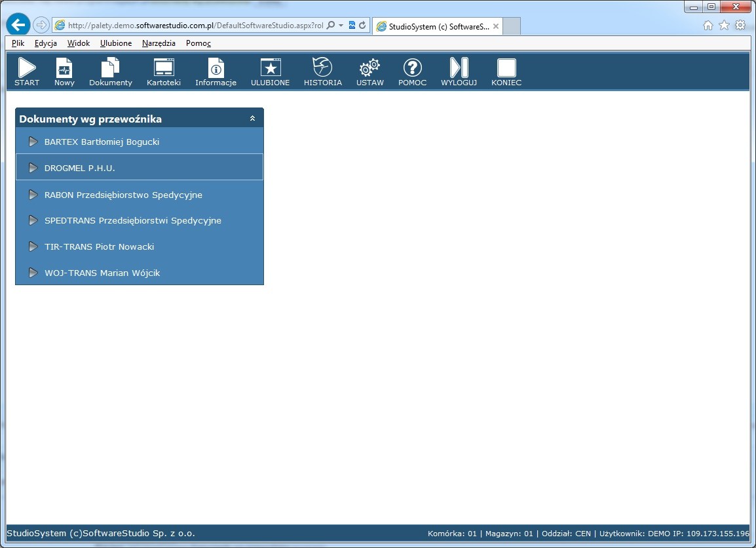The width and height of the screenshot is (756, 548).
Task: Click the address bar search magnifier icon
Action: point(331,25)
